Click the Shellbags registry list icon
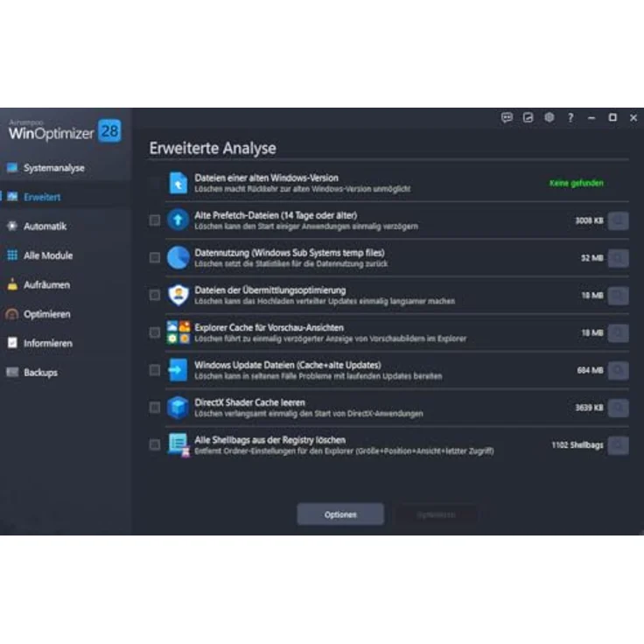Image resolution: width=644 pixels, height=644 pixels. (178, 444)
